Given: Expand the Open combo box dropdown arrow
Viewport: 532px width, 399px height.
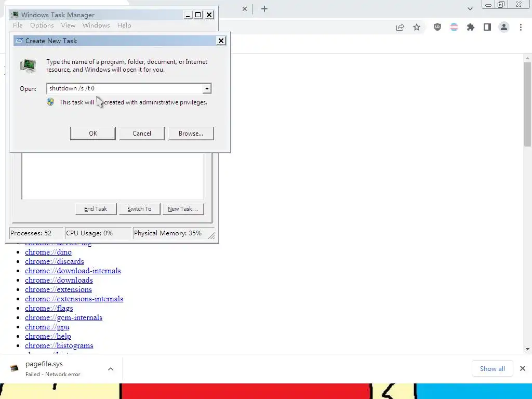Looking at the screenshot, I should [207, 88].
